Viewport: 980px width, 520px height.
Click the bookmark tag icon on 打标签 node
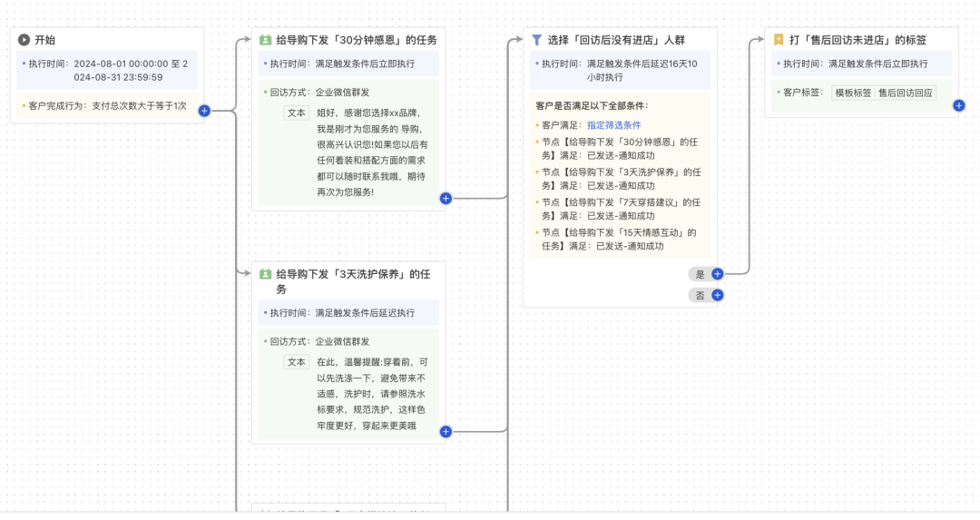point(779,40)
